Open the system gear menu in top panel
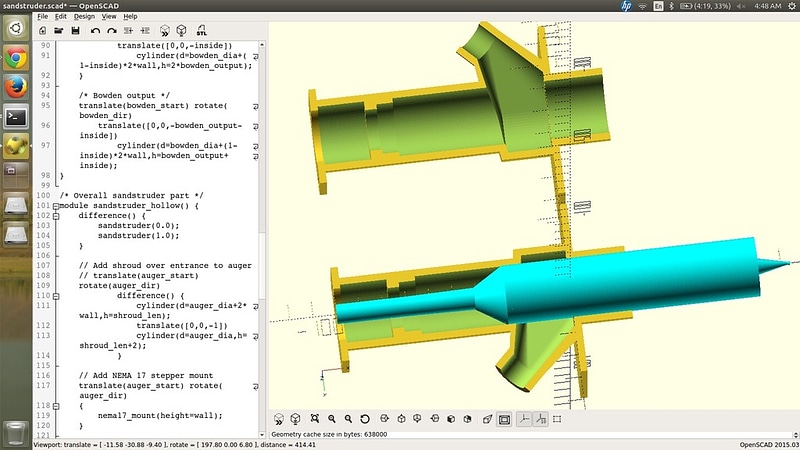The image size is (800, 450). [x=792, y=6]
